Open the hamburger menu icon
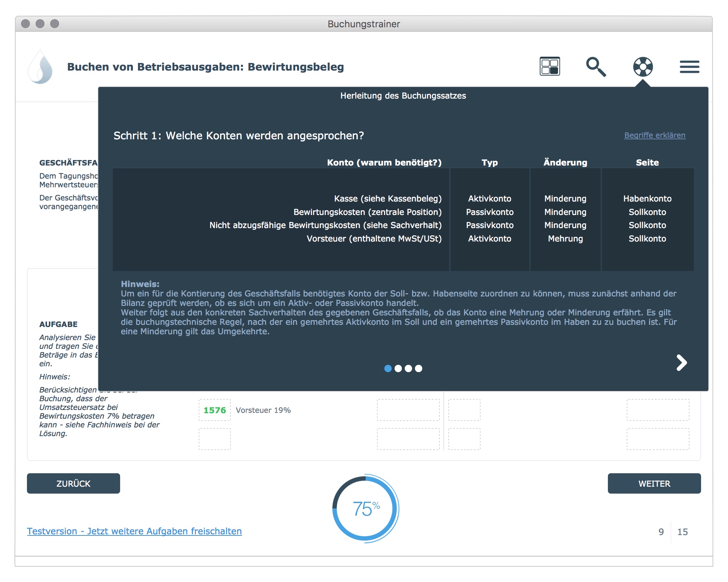Screen dimensions: 728x582 click(x=689, y=67)
